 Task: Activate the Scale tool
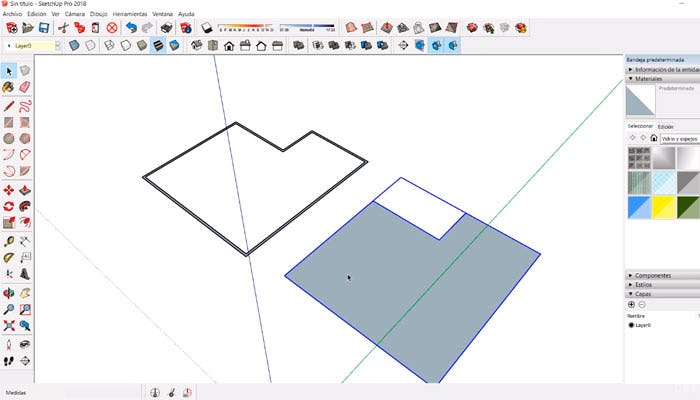click(x=8, y=222)
